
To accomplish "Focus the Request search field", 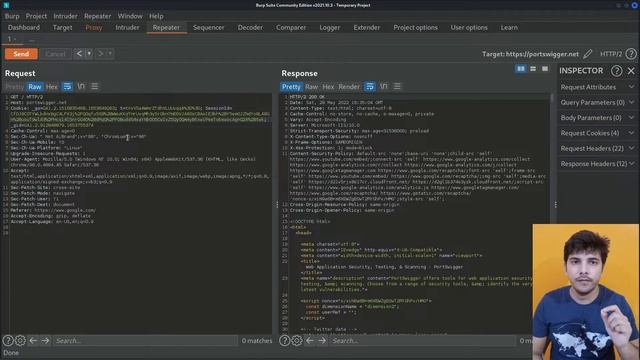I will tap(145, 340).
